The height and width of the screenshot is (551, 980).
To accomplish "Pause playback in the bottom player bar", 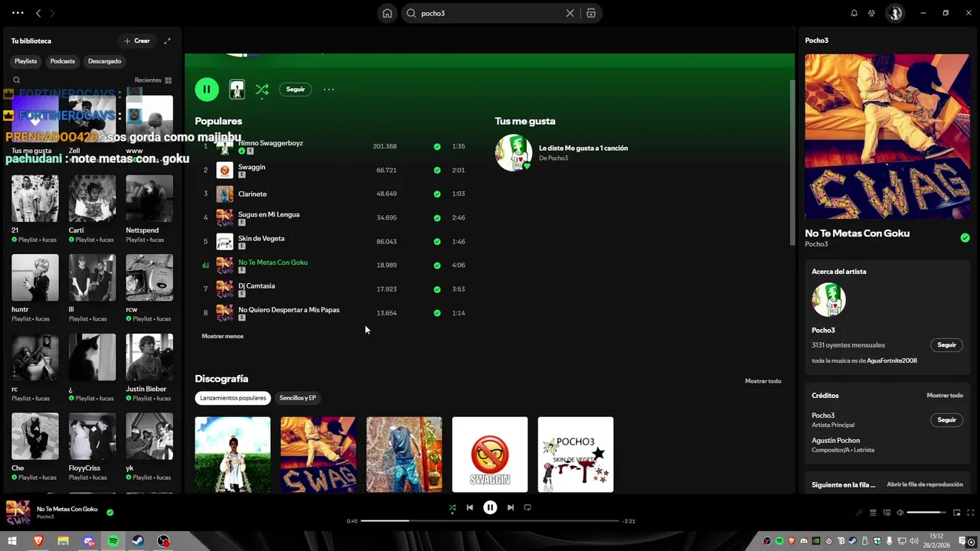I will point(490,507).
